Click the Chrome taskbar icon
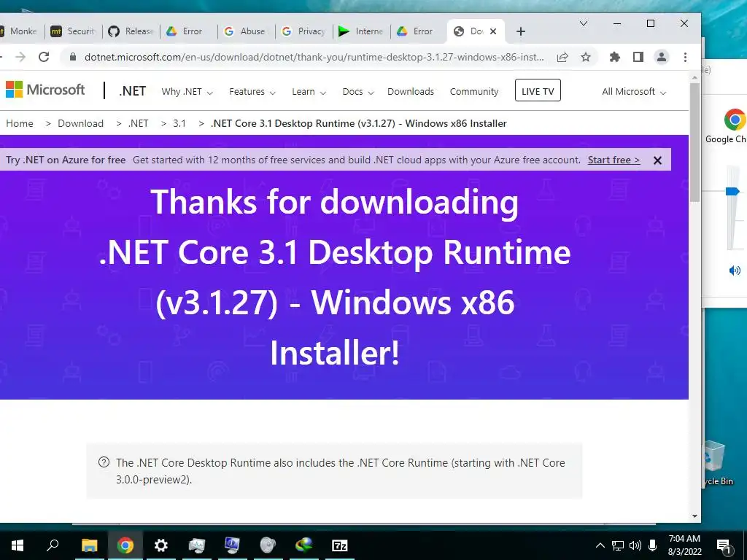Viewport: 747px width, 560px height. [125, 545]
